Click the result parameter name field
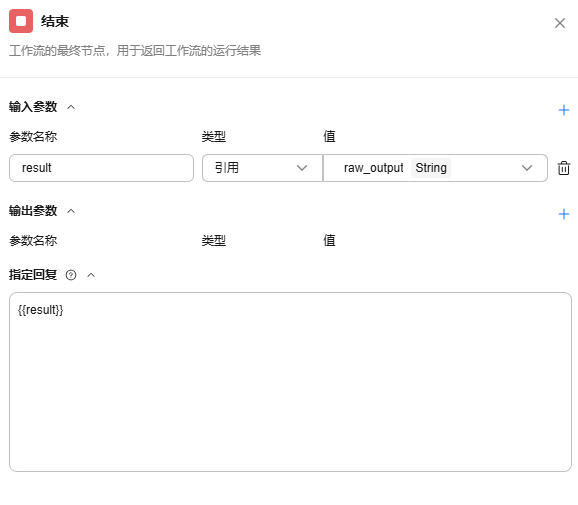 click(101, 168)
